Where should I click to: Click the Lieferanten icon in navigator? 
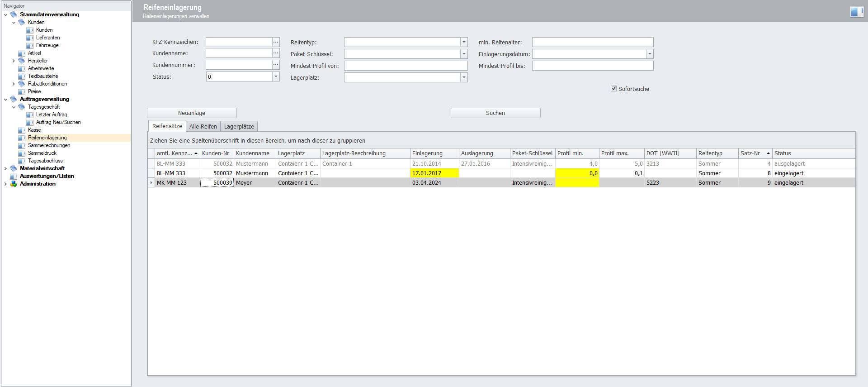coord(30,38)
